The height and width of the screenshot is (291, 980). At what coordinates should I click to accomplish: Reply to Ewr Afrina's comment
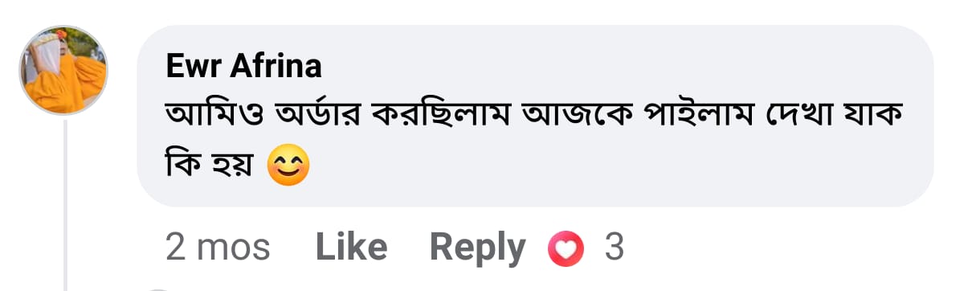[x=477, y=248]
